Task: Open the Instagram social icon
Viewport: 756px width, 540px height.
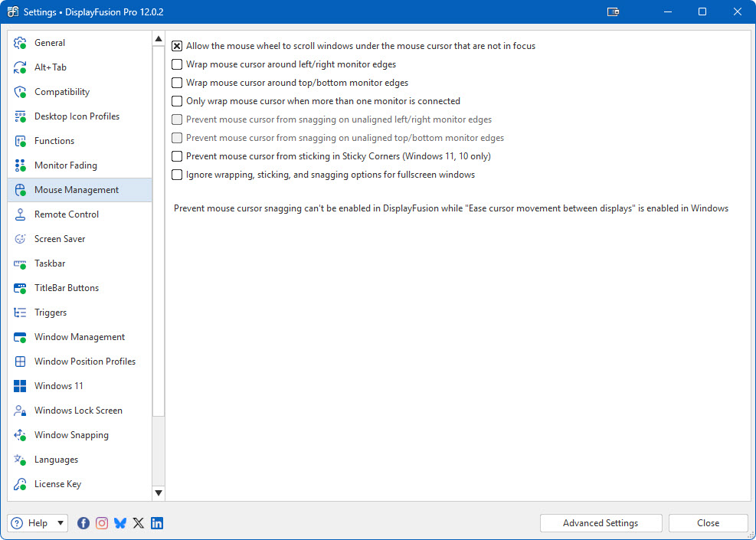Action: 102,523
